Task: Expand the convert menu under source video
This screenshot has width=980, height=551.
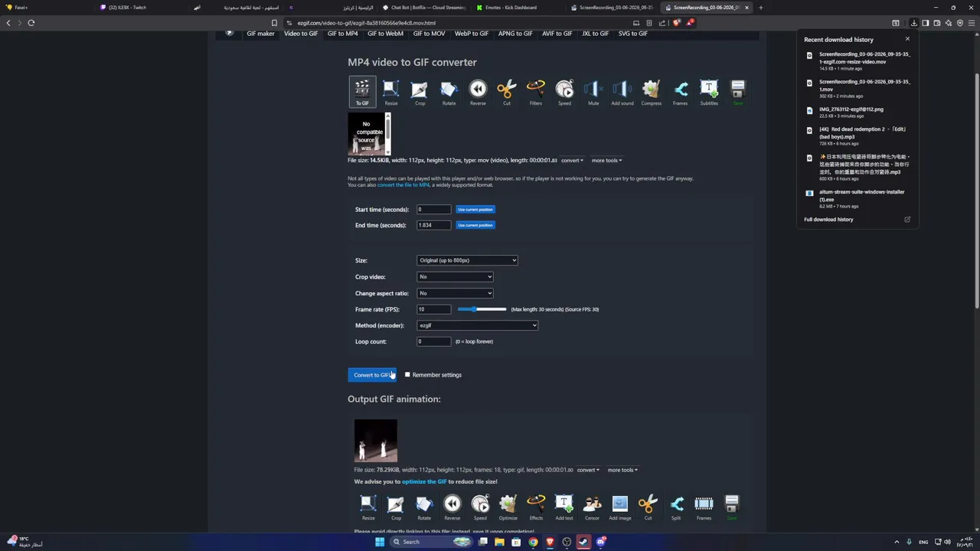Action: coord(572,161)
